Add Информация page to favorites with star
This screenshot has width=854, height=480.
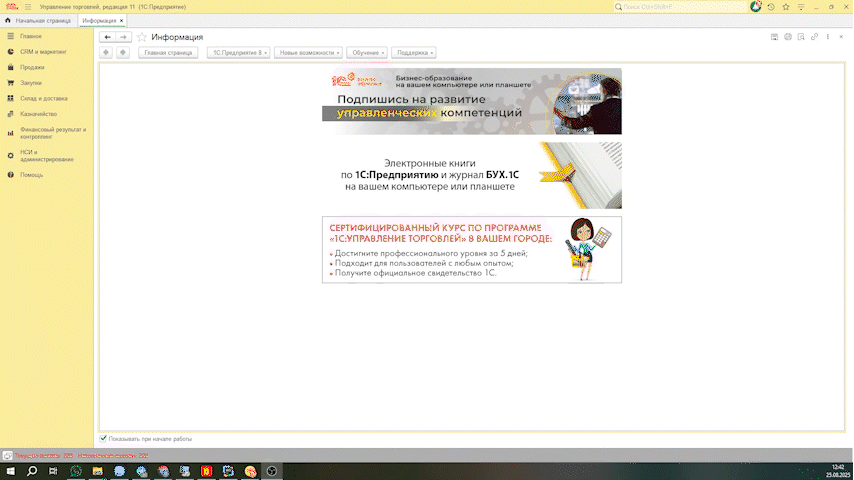tap(142, 37)
